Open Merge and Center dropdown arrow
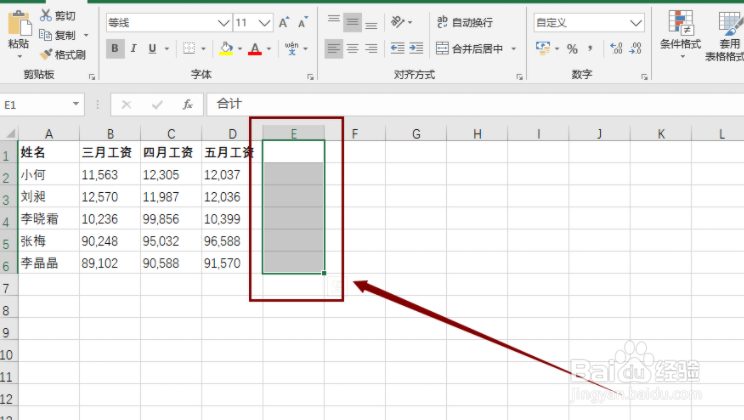 tap(514, 48)
